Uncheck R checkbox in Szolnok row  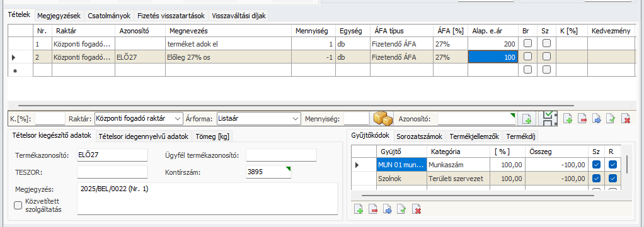coord(612,178)
